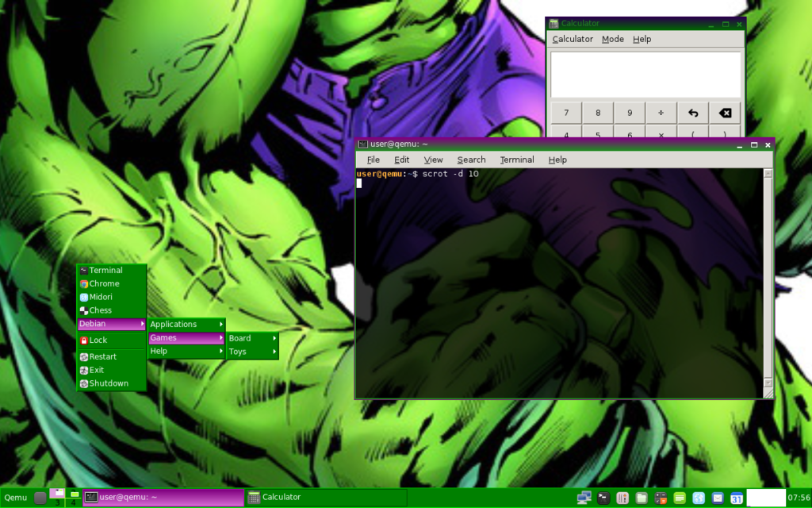Screen dimensions: 812x508
Task: Open the file manager folder tray icon
Action: click(x=642, y=498)
